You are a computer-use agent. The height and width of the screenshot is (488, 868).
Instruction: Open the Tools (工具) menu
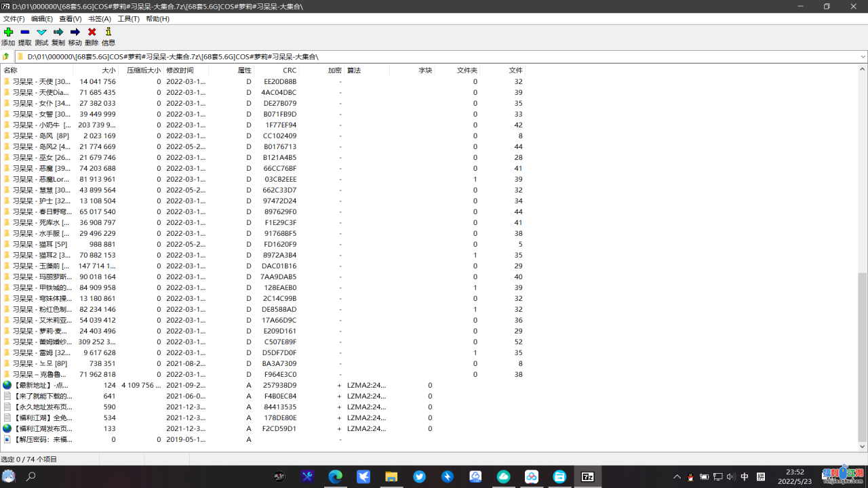pos(128,19)
